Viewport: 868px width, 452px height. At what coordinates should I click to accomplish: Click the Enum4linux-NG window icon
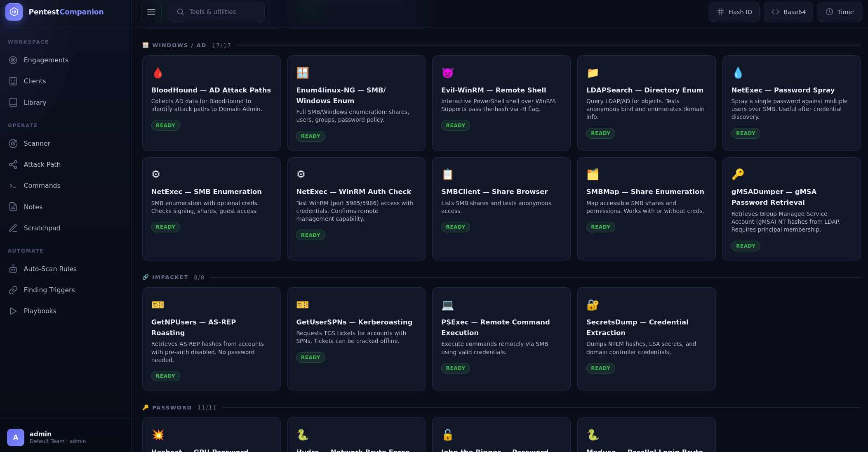tap(303, 73)
